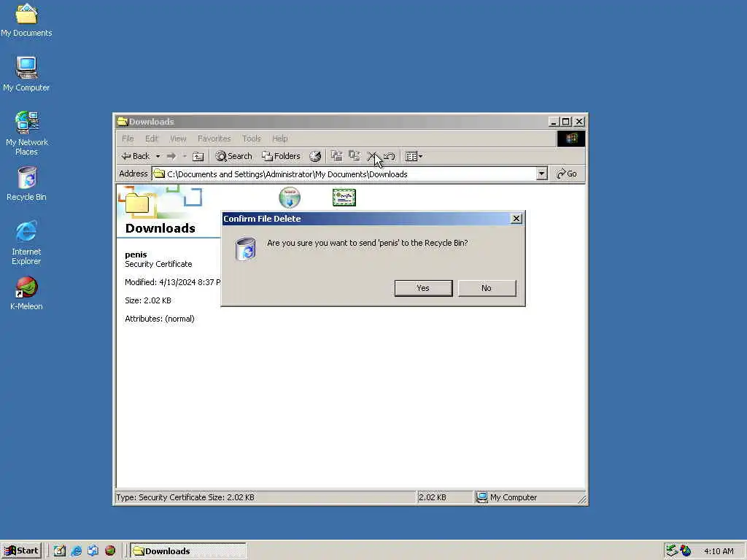The height and width of the screenshot is (560, 747).
Task: Select the installer download file icon
Action: [290, 198]
